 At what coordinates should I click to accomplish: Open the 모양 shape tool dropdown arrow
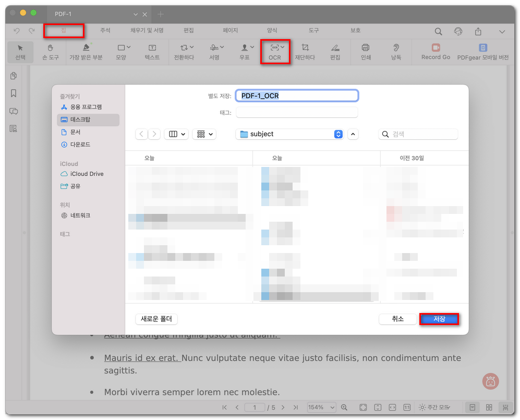pos(128,47)
